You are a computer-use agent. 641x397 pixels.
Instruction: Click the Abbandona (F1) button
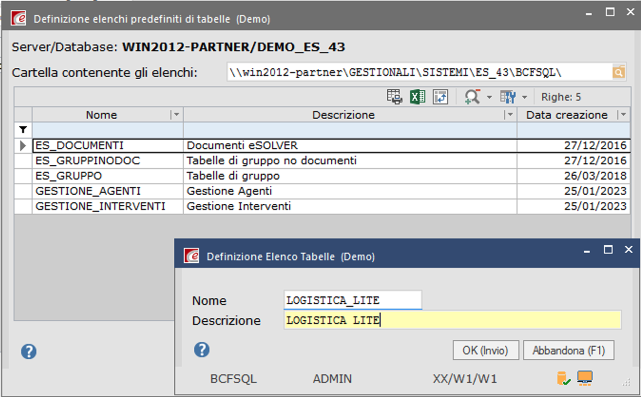(569, 350)
